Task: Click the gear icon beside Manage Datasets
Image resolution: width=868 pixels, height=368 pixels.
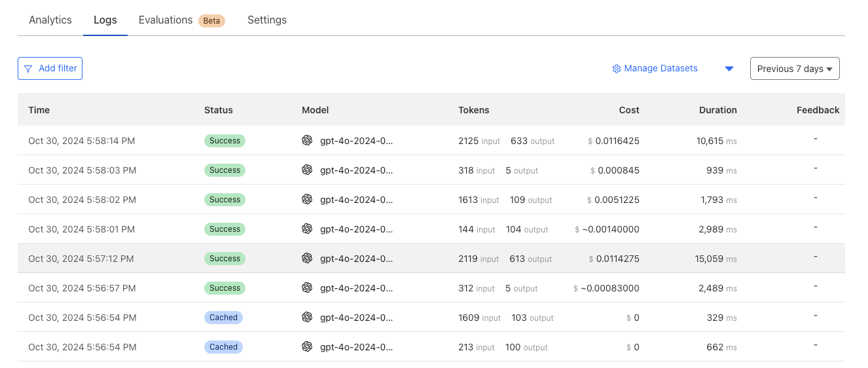Action: click(616, 69)
